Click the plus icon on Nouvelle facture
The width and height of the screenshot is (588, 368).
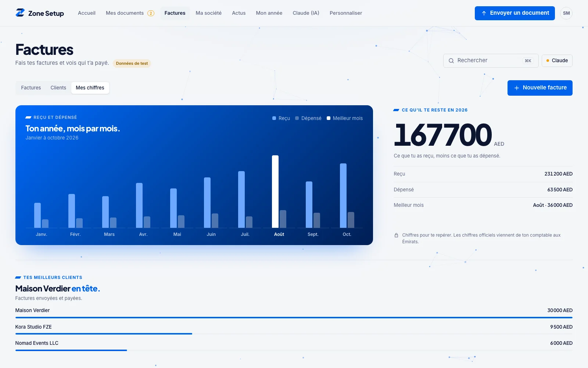pyautogui.click(x=517, y=88)
